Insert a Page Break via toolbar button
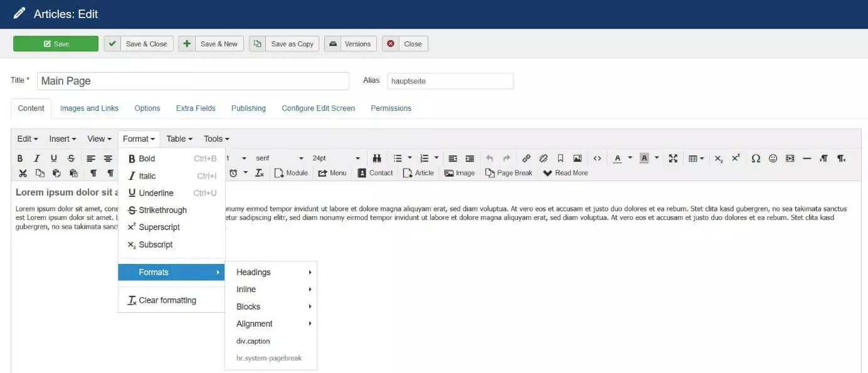This screenshot has height=373, width=868. (x=509, y=173)
